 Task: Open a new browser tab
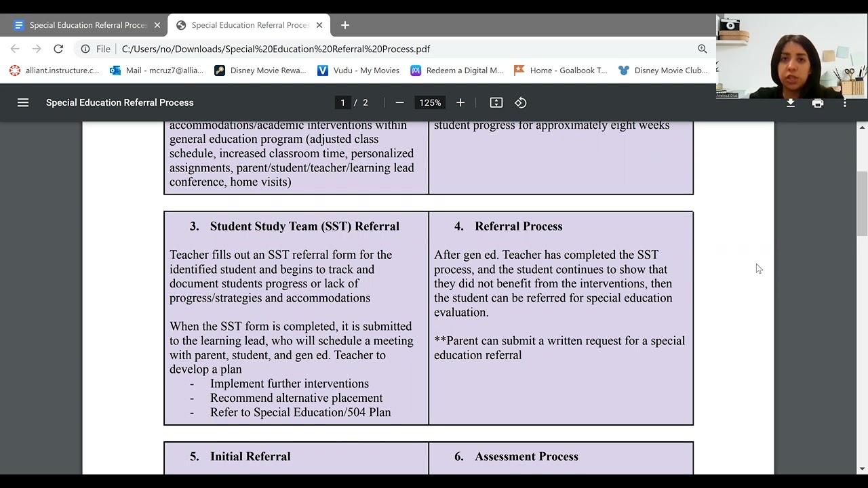tap(345, 25)
